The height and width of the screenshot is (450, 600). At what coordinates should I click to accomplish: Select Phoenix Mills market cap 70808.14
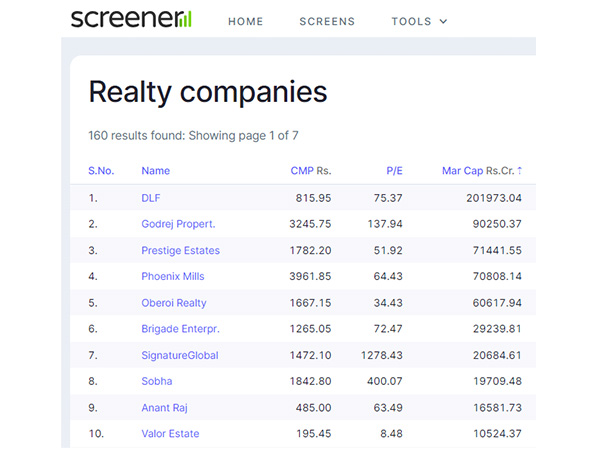pos(497,276)
